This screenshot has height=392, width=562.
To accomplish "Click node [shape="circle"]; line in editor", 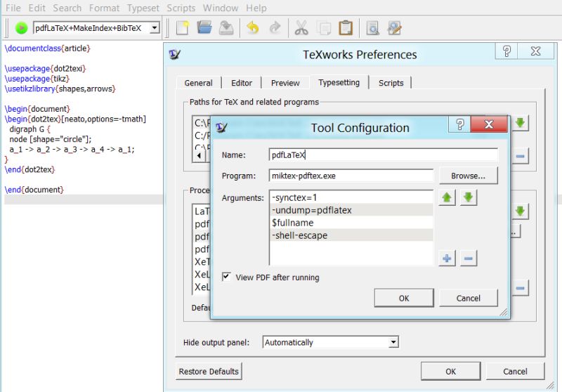I will click(51, 139).
